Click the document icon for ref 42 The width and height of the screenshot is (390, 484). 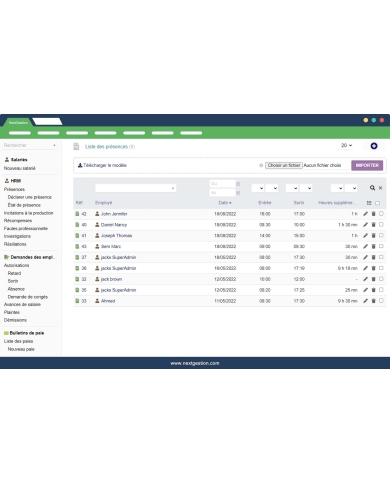click(x=77, y=214)
